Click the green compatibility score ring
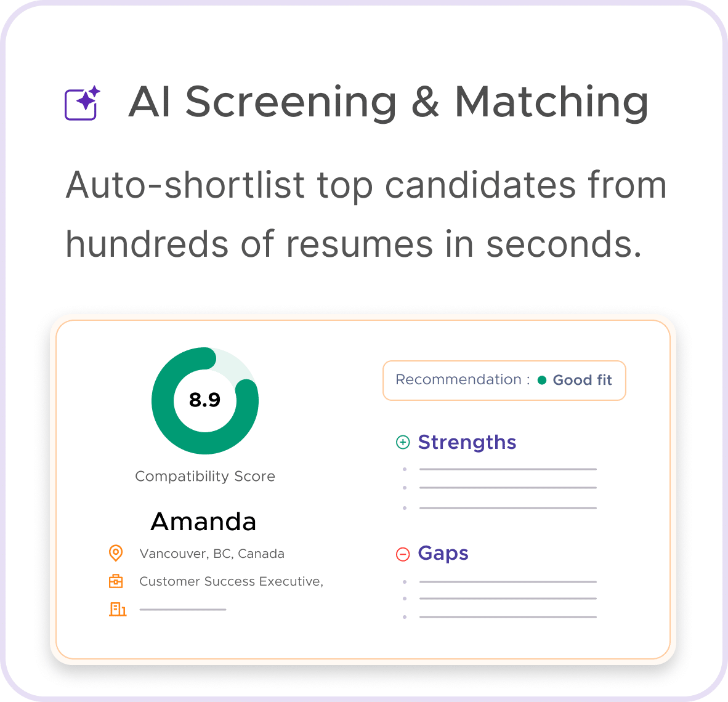The width and height of the screenshot is (728, 702). tap(204, 401)
